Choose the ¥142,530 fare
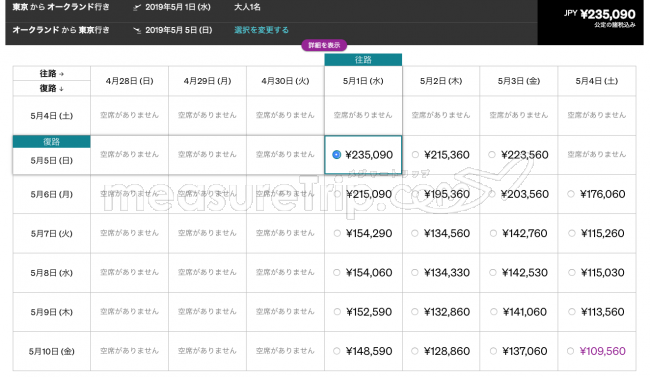This screenshot has height=377, width=650. point(493,272)
